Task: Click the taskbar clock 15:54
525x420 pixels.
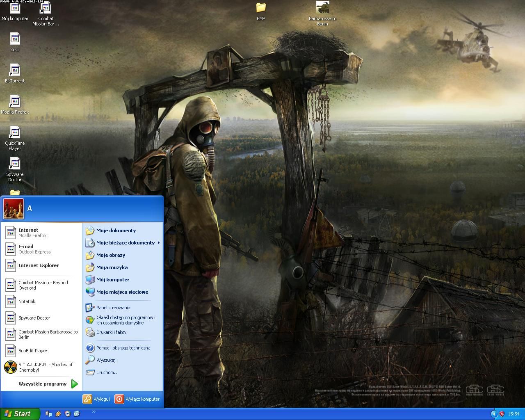Action: [x=514, y=414]
